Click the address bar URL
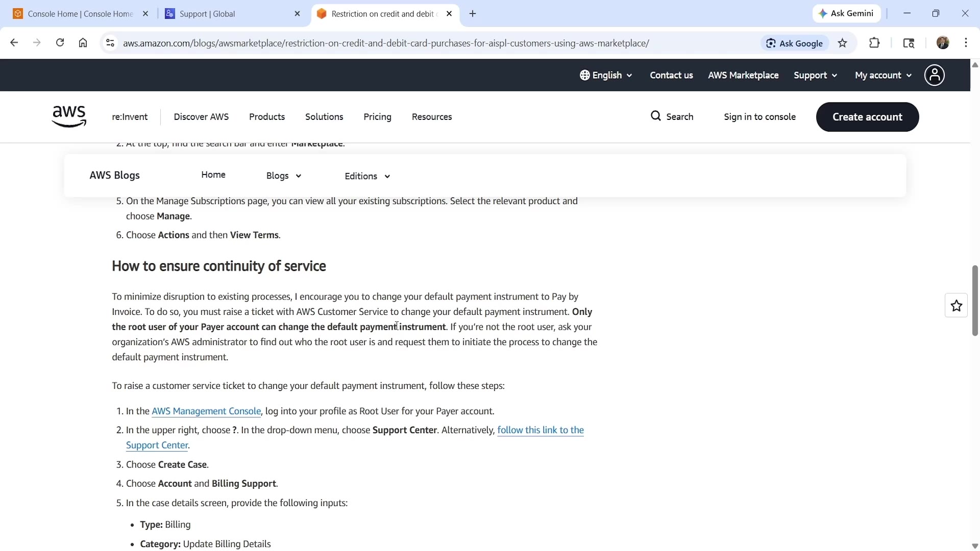 click(x=386, y=43)
